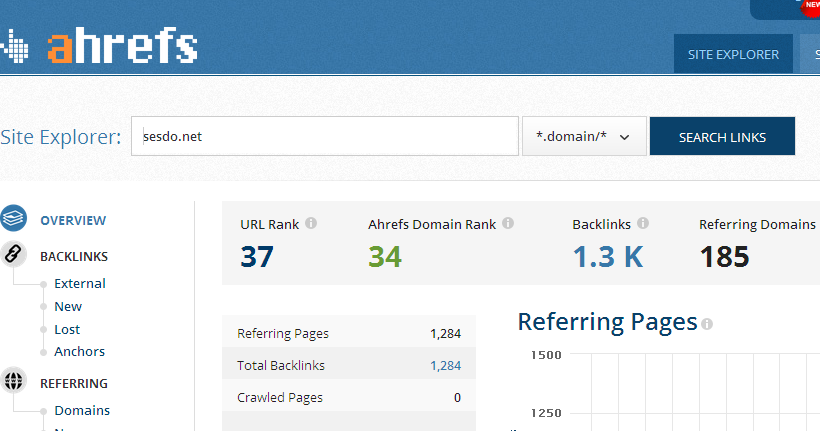
Task: Click the 1500 axis label on chart
Action: (546, 355)
